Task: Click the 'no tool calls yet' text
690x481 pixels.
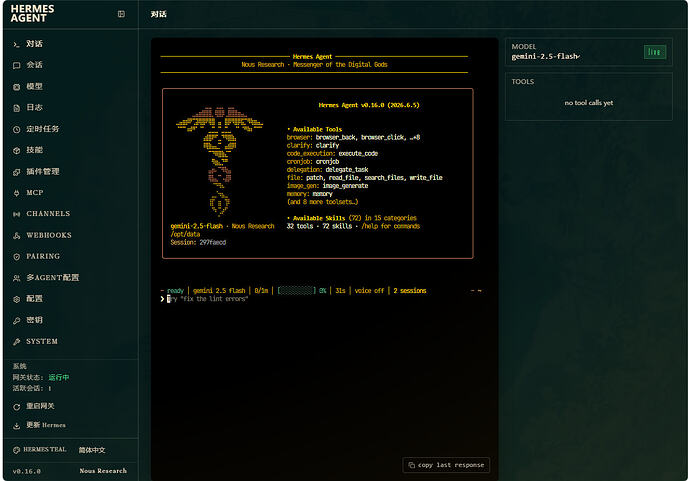Action: click(x=588, y=103)
